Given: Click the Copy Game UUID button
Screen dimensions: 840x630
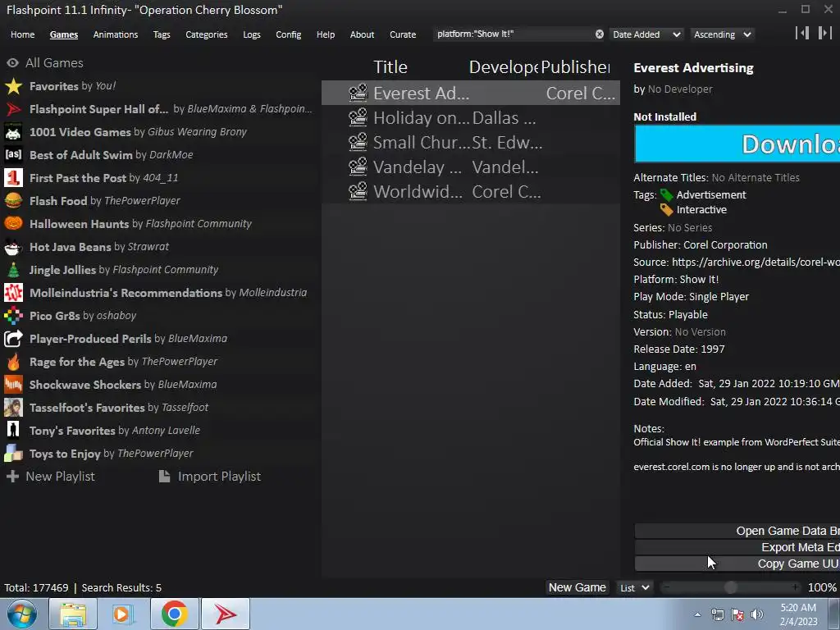Looking at the screenshot, I should point(737,564).
